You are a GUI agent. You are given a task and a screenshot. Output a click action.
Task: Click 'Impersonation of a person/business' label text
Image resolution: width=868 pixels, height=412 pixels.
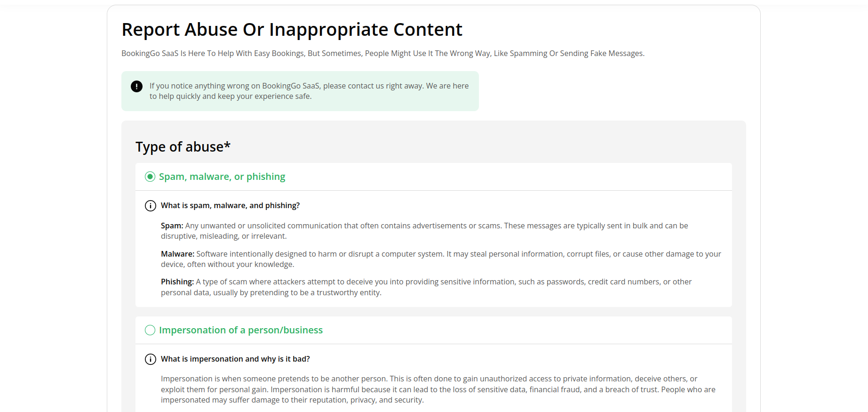tap(241, 330)
